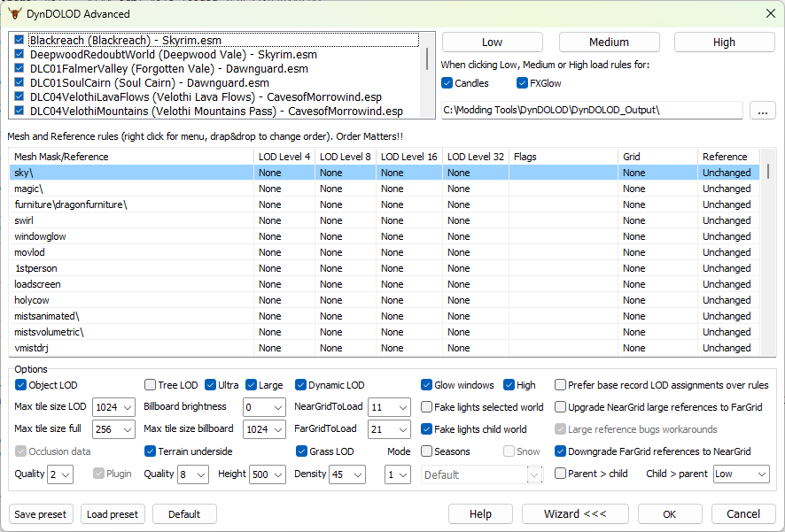This screenshot has width=785, height=532.
Task: Open Grass Mode dropdown showing 1
Action: (398, 474)
